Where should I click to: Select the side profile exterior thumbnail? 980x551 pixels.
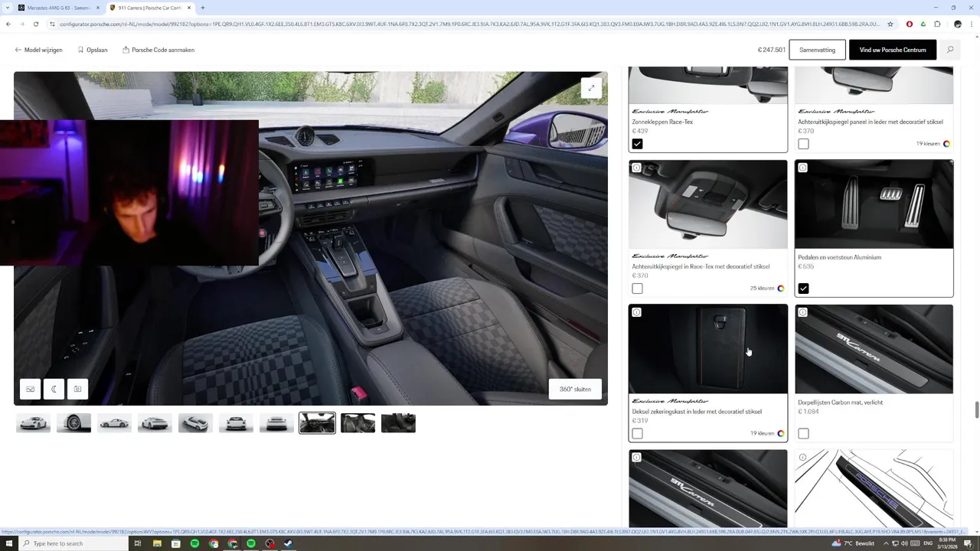(x=114, y=423)
